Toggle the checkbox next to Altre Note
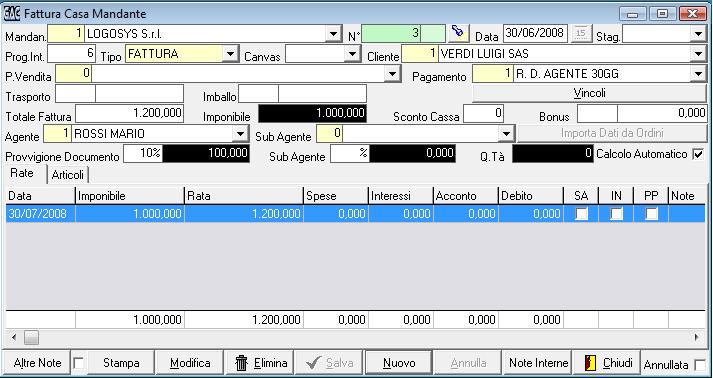Viewport: 713px width, 378px height. [78, 363]
